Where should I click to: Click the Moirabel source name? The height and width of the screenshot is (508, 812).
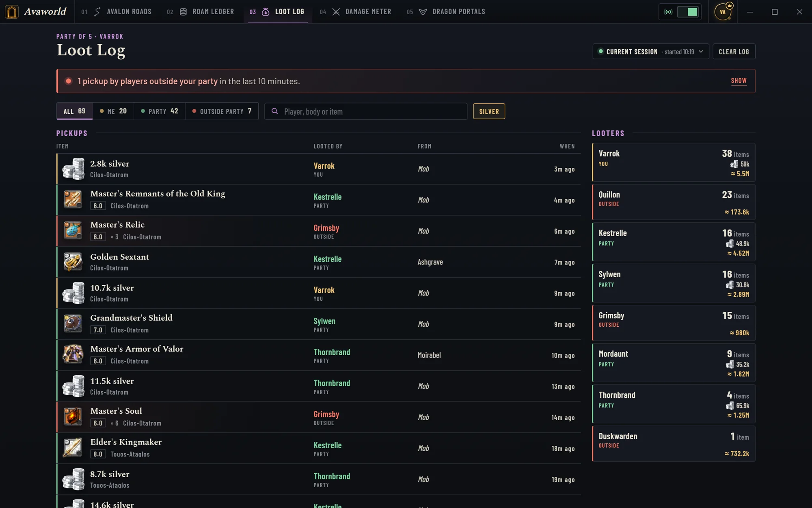pyautogui.click(x=429, y=355)
